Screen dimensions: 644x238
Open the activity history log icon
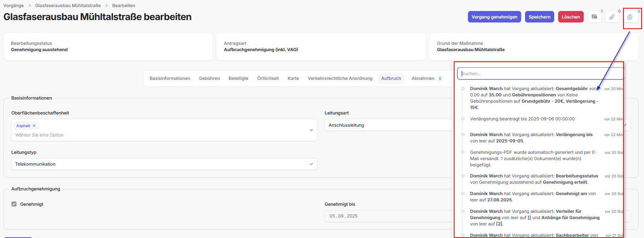(x=630, y=17)
